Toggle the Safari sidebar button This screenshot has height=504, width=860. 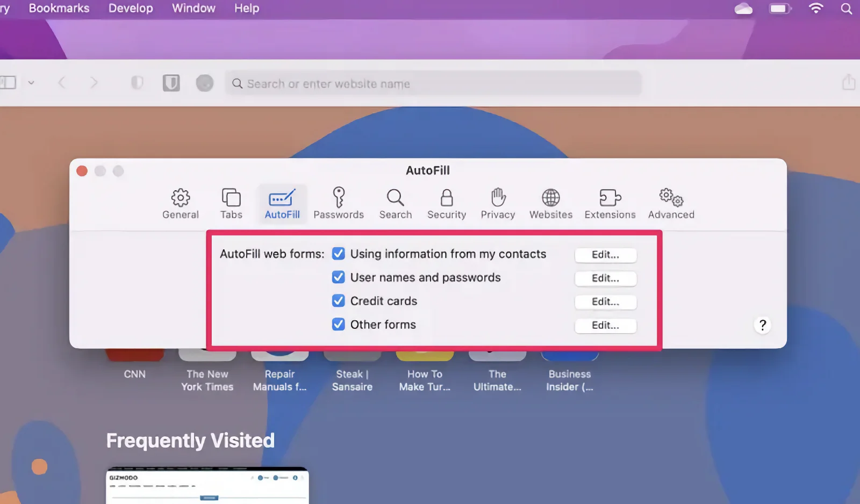(8, 83)
